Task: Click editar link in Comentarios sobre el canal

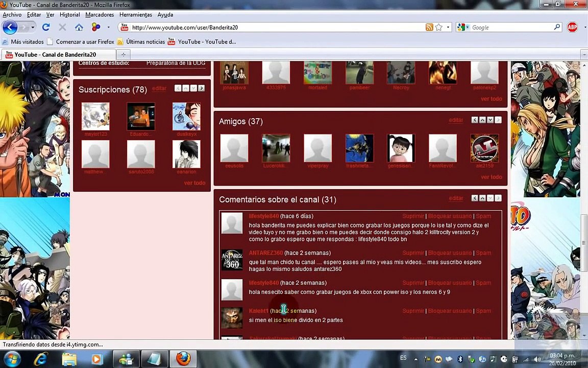Action: (x=456, y=198)
